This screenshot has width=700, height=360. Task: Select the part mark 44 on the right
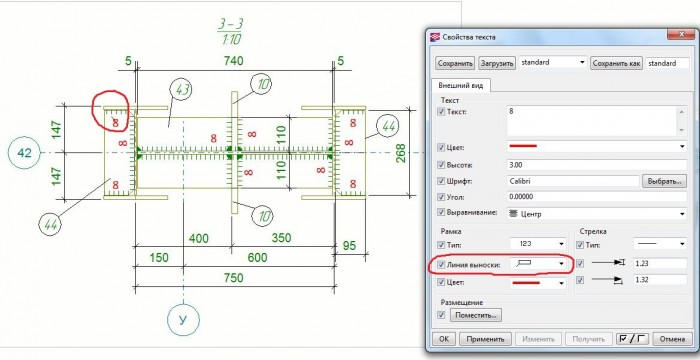click(388, 127)
